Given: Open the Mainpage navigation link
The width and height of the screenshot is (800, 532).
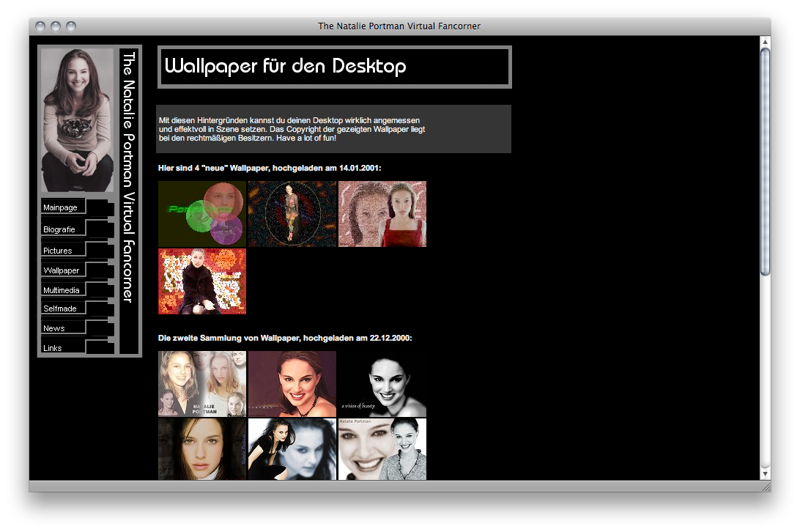Looking at the screenshot, I should click(61, 207).
